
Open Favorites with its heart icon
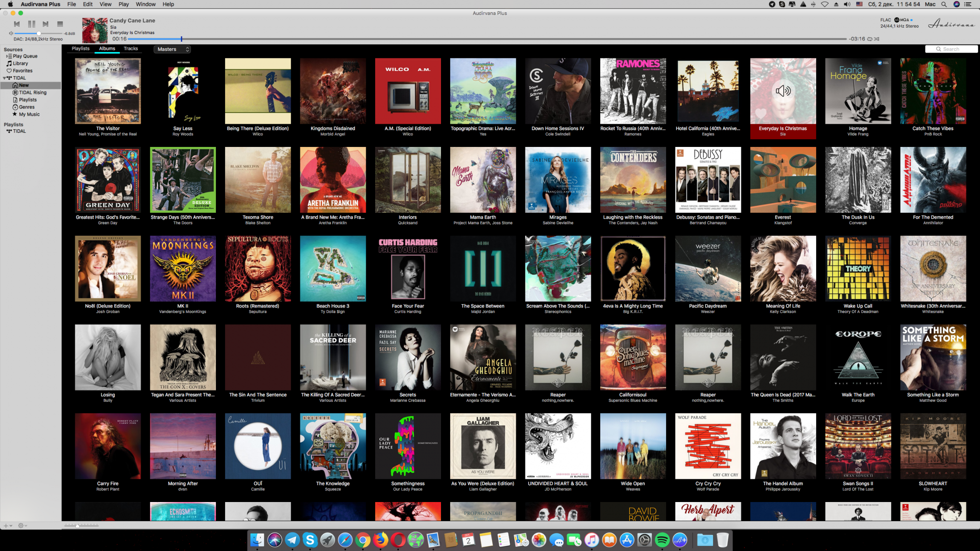click(19, 71)
